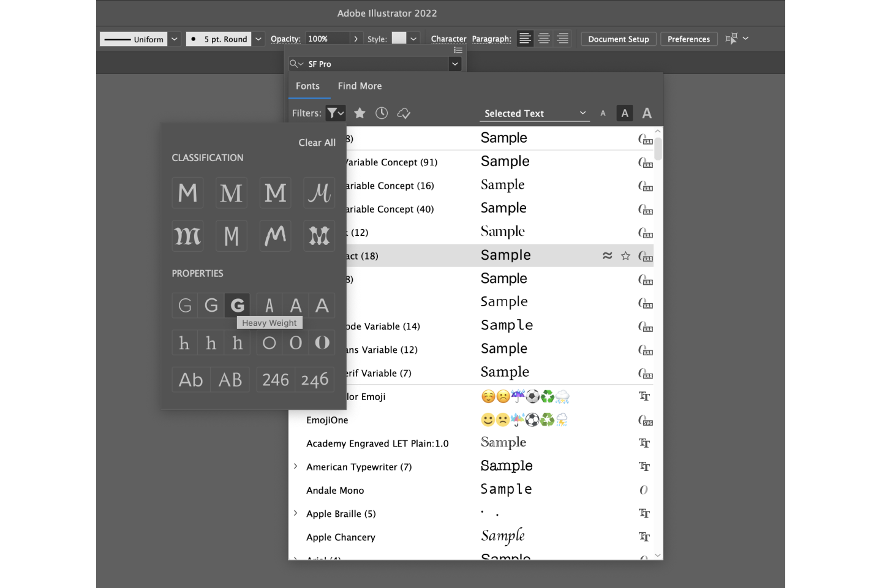The height and width of the screenshot is (588, 882).
Task: Filter by standard capitalization (Ab)
Action: pos(191,380)
